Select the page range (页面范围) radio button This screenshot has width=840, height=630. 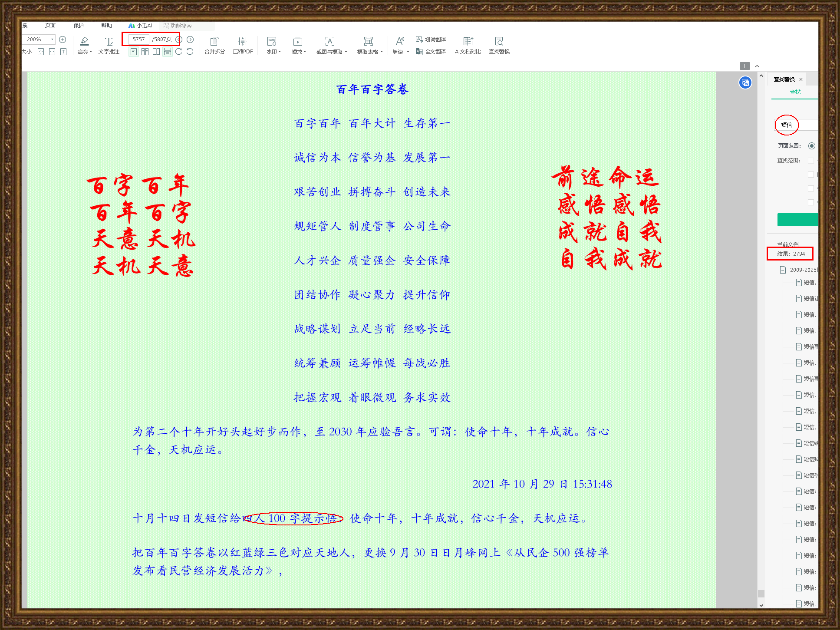(811, 146)
